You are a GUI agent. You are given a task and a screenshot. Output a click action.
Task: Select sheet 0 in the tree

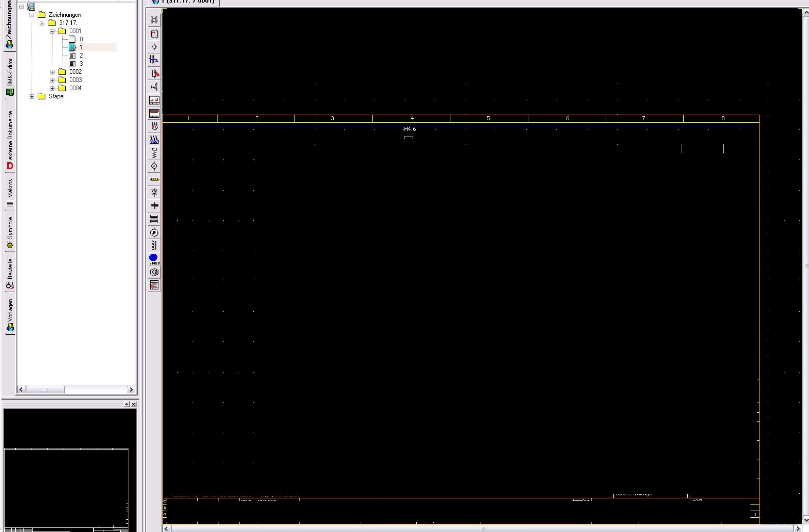[81, 39]
